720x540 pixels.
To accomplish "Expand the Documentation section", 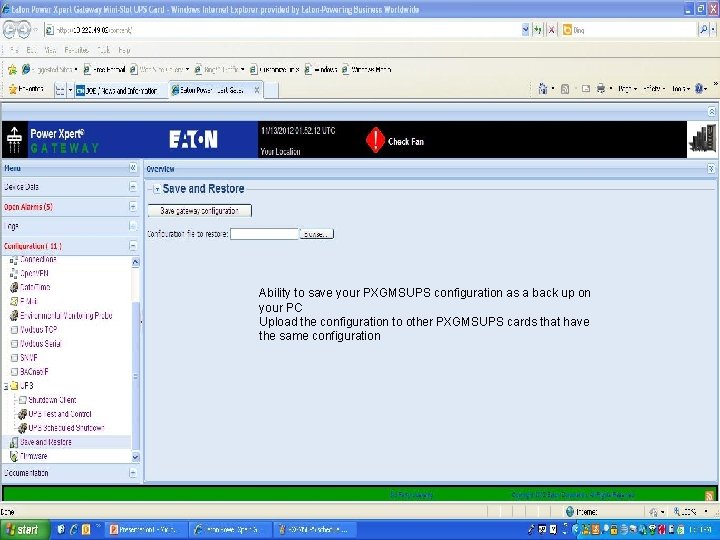I will [133, 473].
